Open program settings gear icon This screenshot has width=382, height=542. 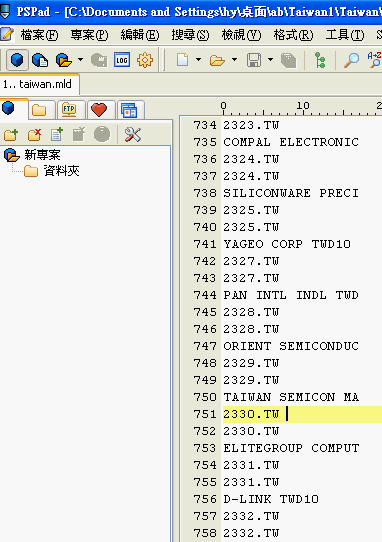coord(145,60)
